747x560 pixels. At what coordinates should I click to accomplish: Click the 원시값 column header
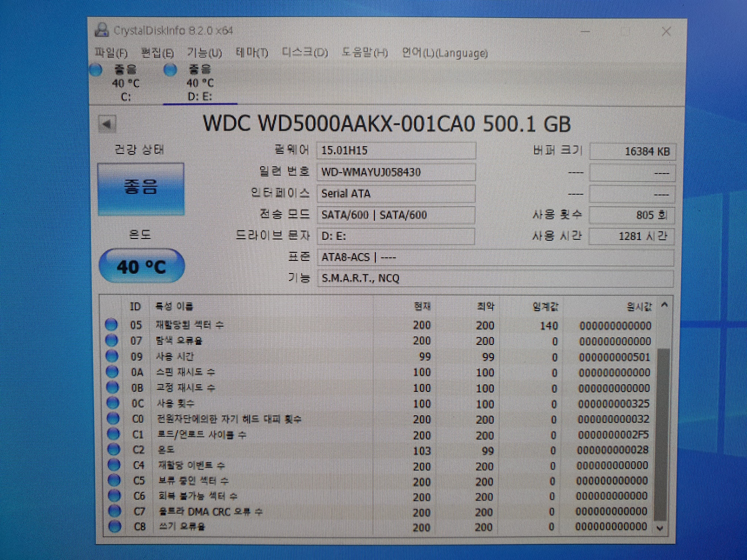point(639,306)
